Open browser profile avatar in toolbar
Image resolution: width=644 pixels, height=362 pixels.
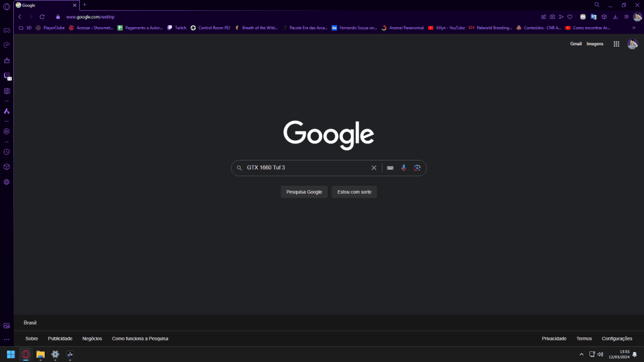coord(637,17)
